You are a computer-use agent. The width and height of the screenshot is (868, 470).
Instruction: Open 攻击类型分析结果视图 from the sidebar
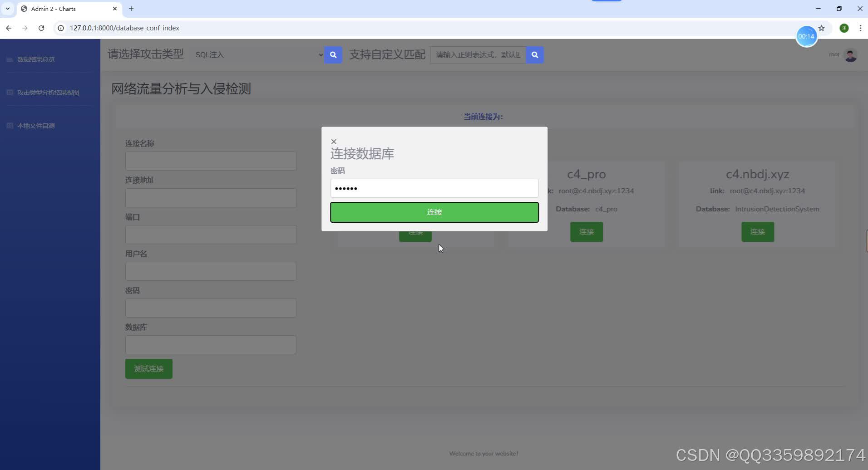(49, 92)
